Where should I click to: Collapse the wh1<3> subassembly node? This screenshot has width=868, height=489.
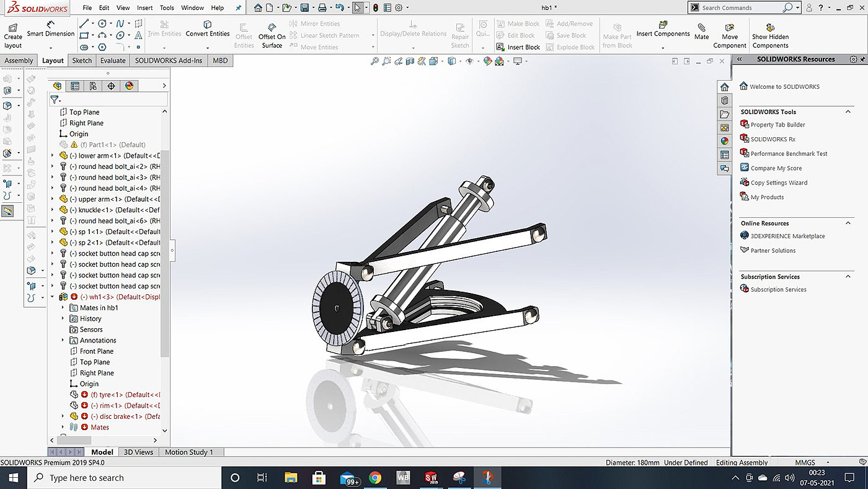[x=53, y=297]
